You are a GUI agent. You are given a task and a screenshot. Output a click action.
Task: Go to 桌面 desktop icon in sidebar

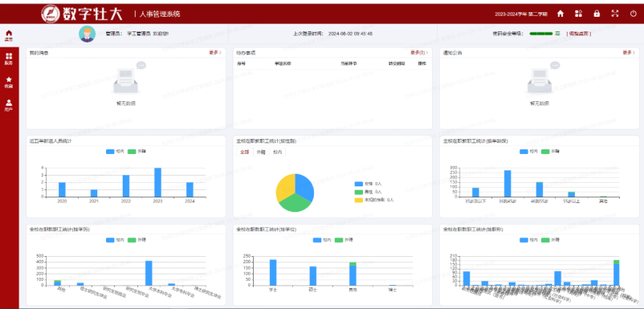click(x=9, y=35)
